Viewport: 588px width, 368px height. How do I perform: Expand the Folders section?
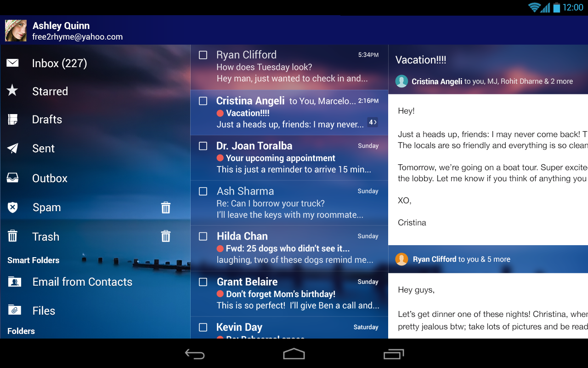(x=21, y=331)
